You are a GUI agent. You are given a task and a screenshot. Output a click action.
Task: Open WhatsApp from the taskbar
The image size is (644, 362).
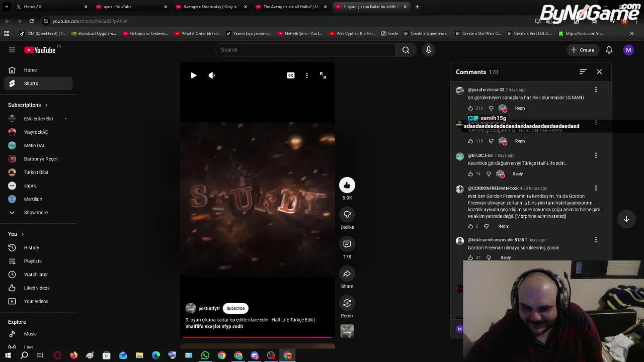coord(205,355)
